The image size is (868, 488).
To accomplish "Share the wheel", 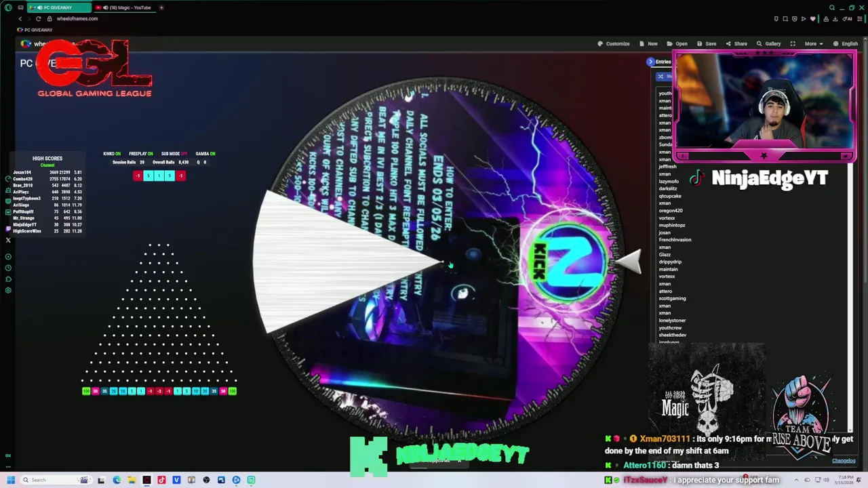I will (736, 43).
